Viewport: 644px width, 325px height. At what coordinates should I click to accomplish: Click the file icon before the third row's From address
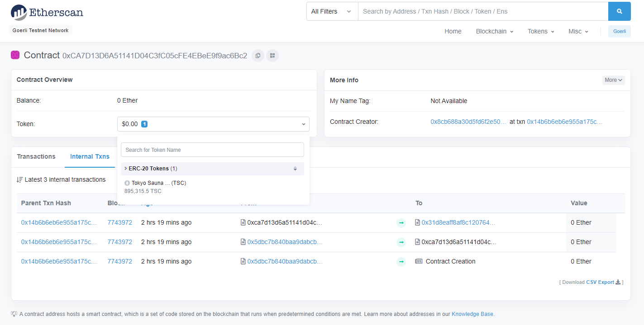[x=243, y=261]
